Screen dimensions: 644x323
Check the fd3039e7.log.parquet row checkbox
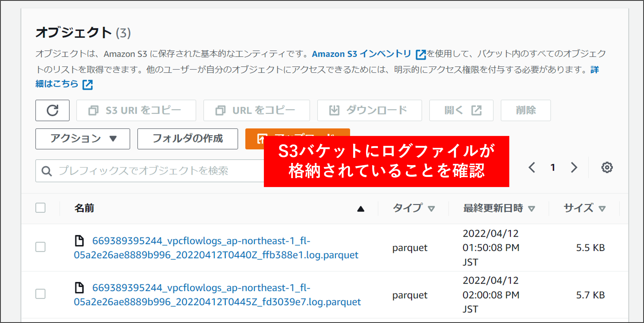tap(40, 294)
